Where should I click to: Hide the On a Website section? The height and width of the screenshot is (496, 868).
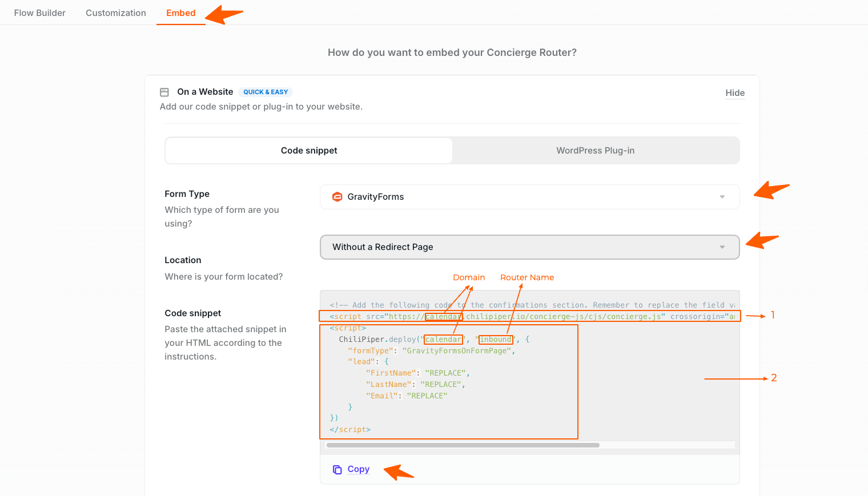click(x=734, y=93)
